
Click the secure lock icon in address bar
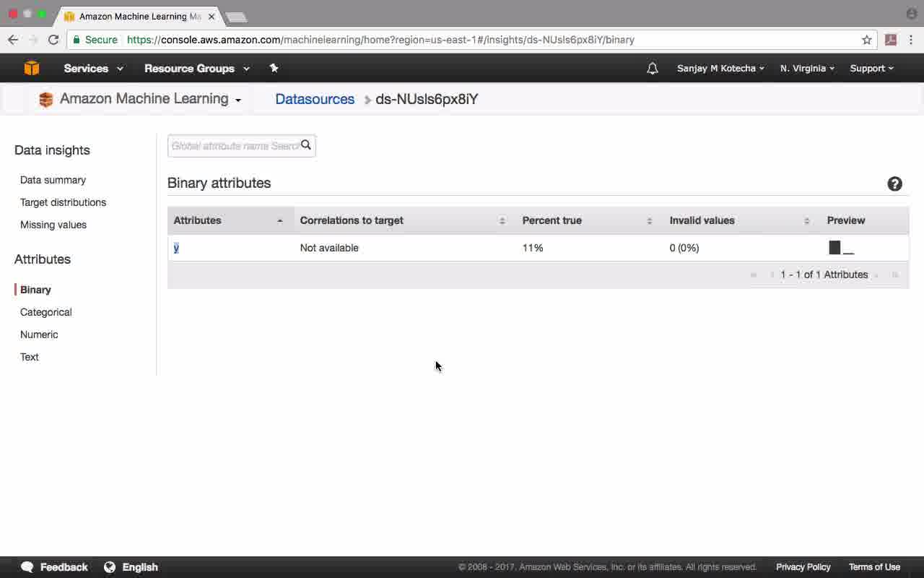click(77, 40)
